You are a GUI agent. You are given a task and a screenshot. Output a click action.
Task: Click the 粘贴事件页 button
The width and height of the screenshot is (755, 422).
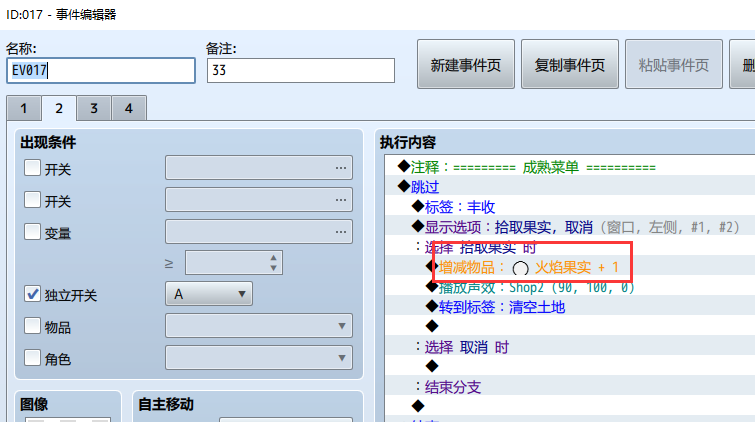click(x=674, y=65)
